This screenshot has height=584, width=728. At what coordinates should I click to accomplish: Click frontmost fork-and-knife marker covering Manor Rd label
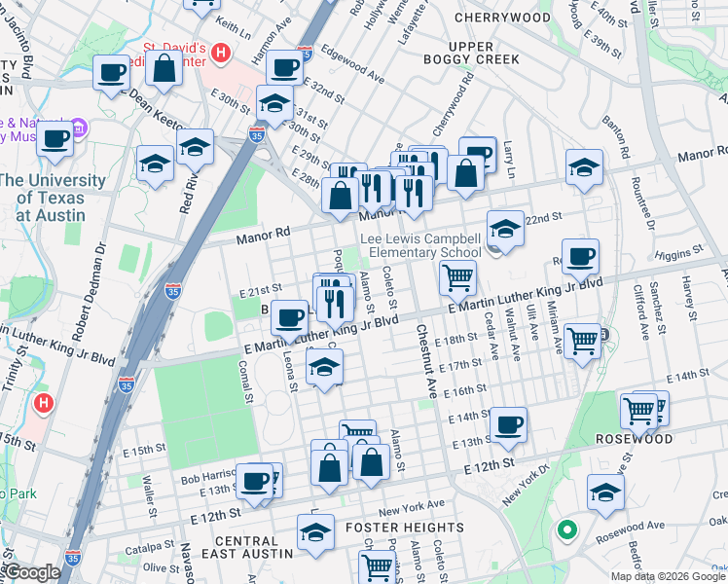414,195
